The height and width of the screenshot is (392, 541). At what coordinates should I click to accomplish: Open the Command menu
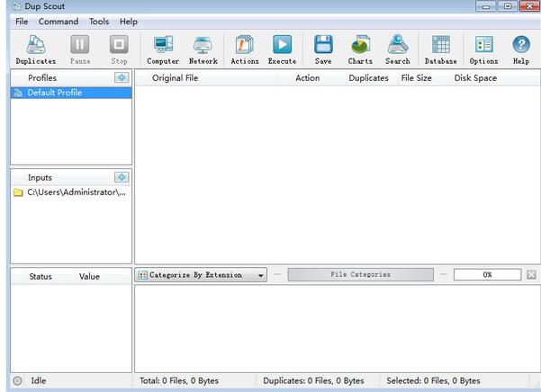pyautogui.click(x=59, y=22)
